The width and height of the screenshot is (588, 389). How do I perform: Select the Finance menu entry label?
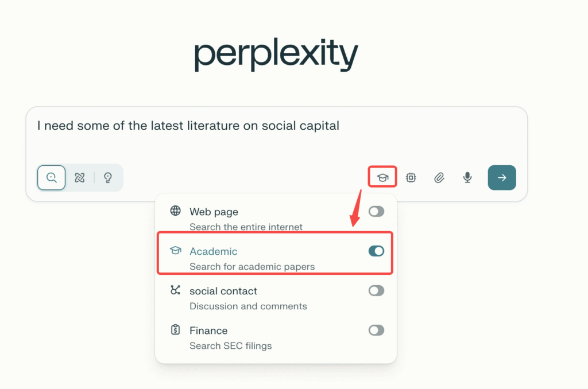coord(208,330)
